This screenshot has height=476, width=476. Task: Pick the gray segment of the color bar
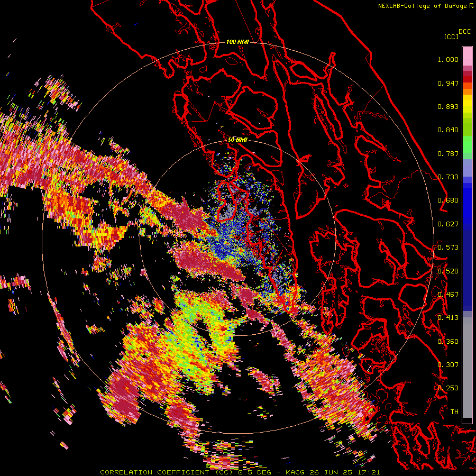tap(467, 369)
